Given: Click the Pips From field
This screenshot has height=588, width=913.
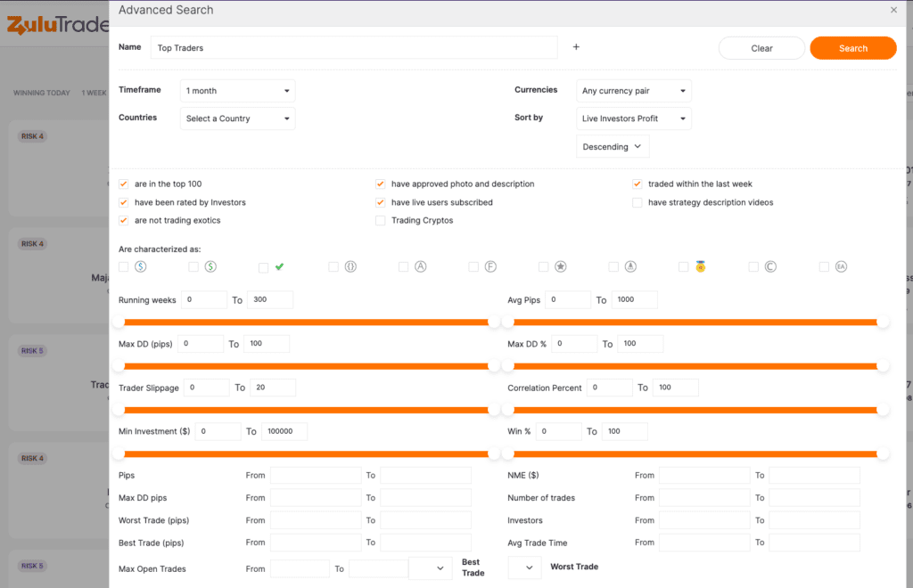Looking at the screenshot, I should click(x=316, y=475).
